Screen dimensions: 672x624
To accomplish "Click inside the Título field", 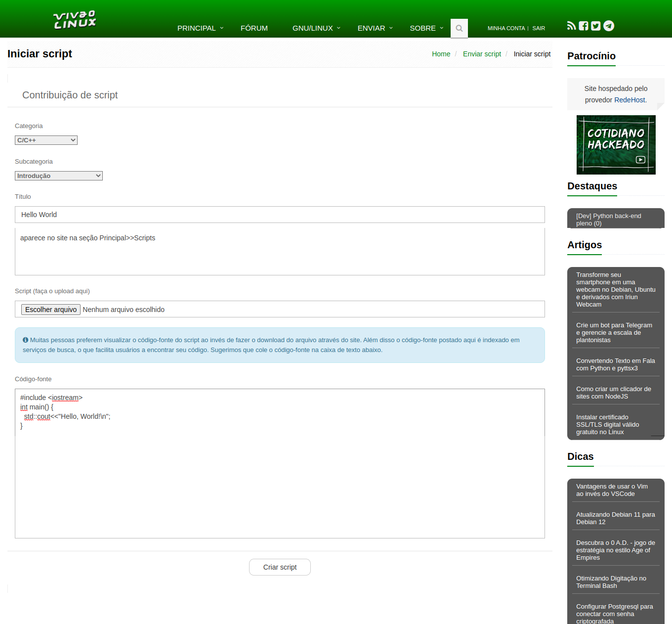I will tap(280, 215).
